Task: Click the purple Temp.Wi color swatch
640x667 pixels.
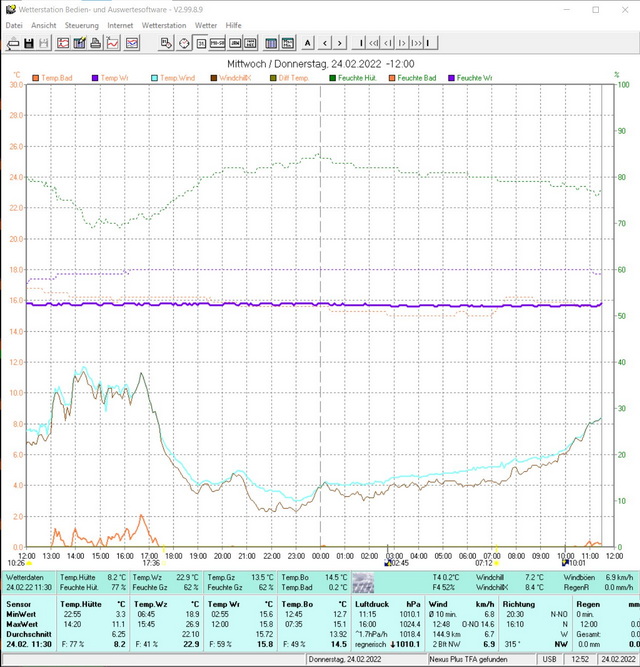Action: 96,78
